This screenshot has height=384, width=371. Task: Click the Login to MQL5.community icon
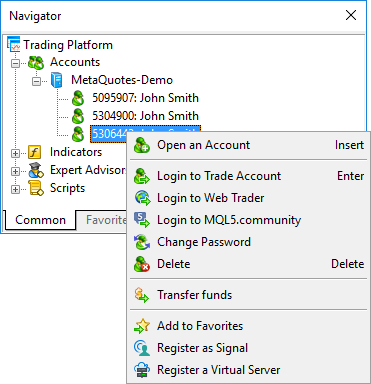pos(142,220)
